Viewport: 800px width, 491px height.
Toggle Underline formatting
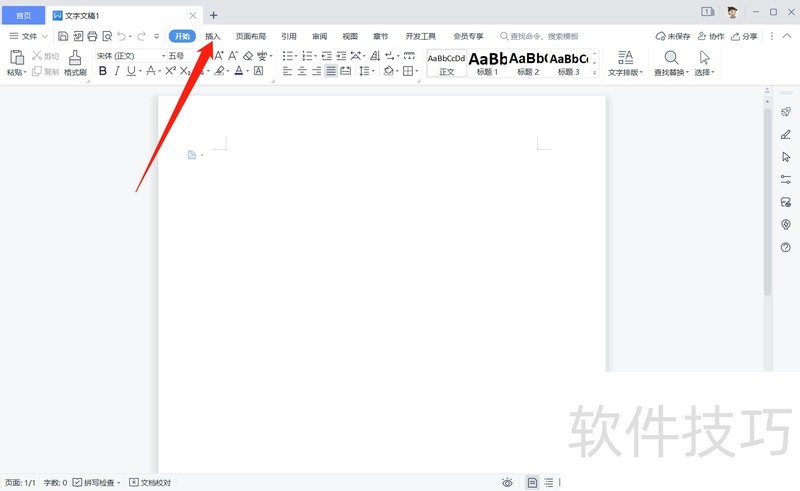click(131, 71)
